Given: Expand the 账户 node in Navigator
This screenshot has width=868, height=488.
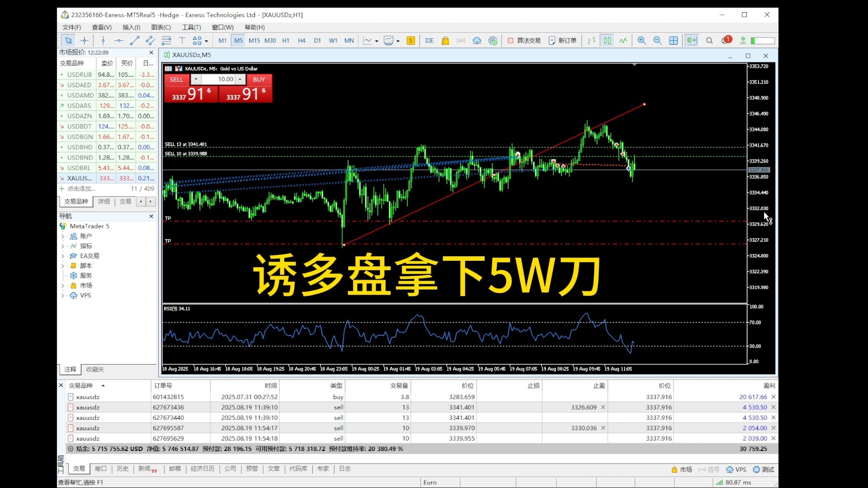Looking at the screenshot, I should pyautogui.click(x=62, y=236).
